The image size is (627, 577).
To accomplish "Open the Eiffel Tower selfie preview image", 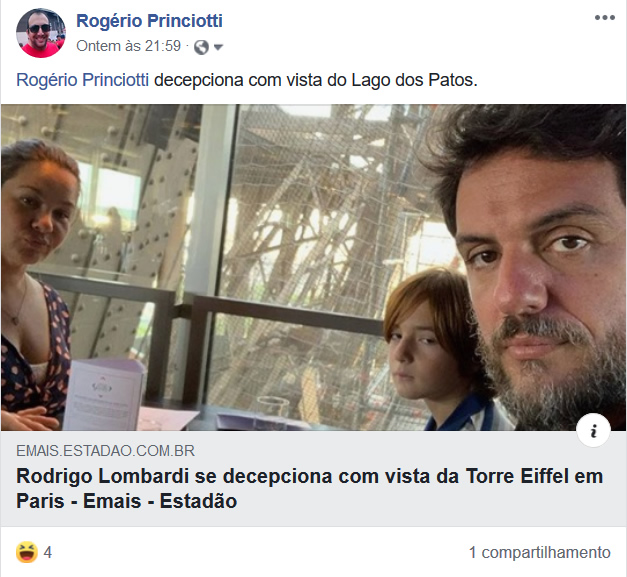I will tap(314, 267).
